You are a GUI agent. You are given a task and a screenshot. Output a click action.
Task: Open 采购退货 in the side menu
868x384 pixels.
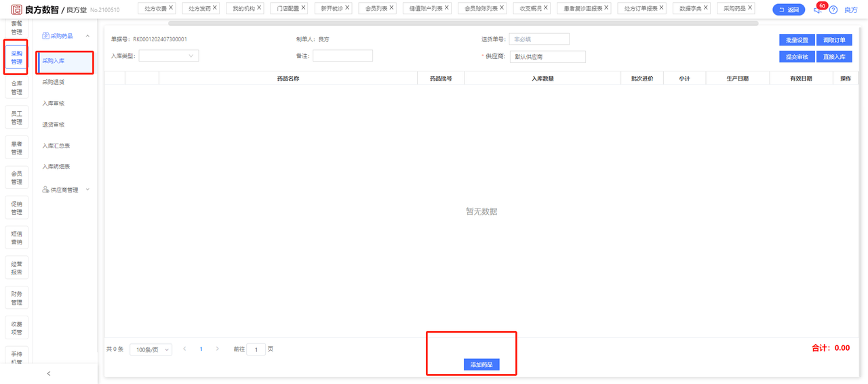click(53, 82)
